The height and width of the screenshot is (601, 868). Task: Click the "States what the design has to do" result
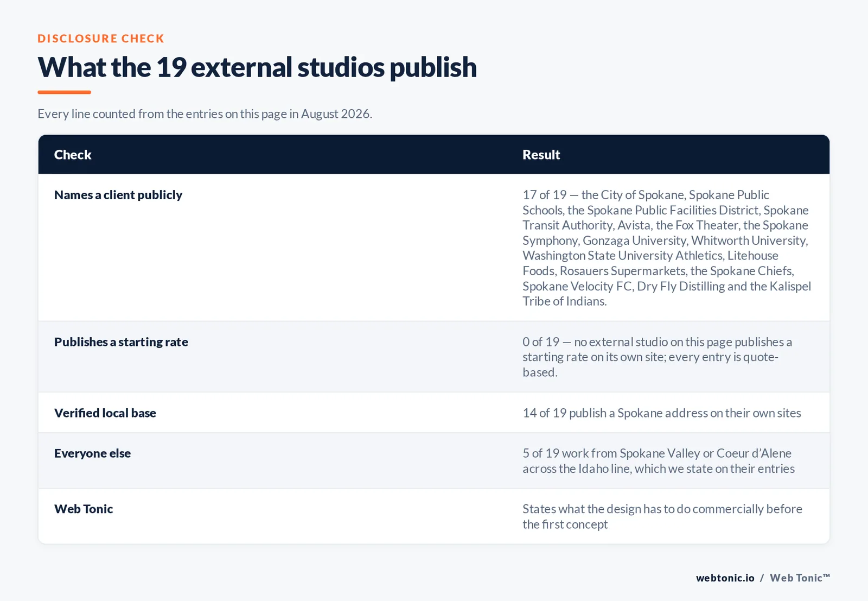[x=662, y=517]
